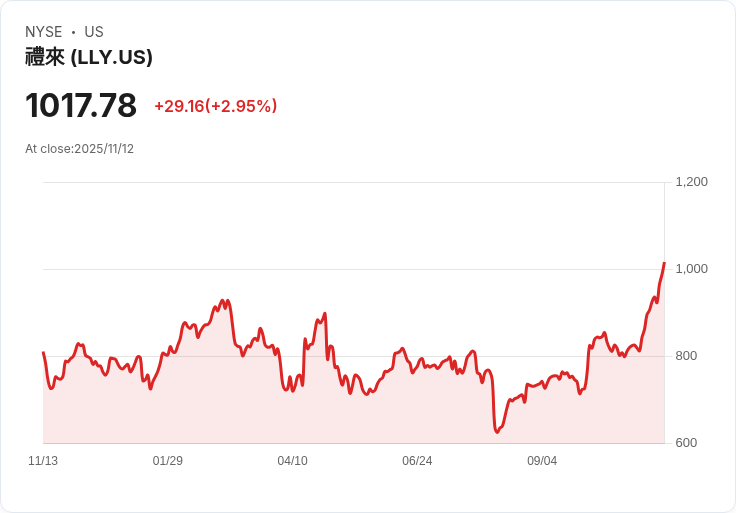Click the NYSE exchange label

pyautogui.click(x=44, y=32)
